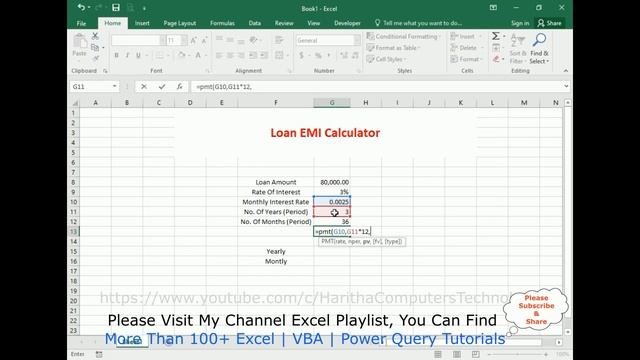Click Increase Font Size icon
This screenshot has height=360, width=640.
(x=193, y=40)
